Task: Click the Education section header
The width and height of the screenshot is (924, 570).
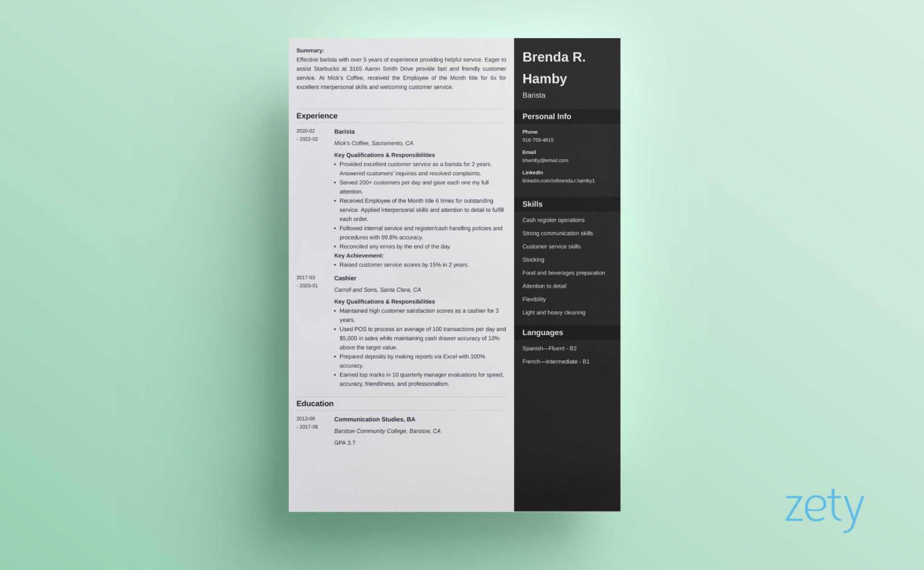Action: click(x=314, y=403)
